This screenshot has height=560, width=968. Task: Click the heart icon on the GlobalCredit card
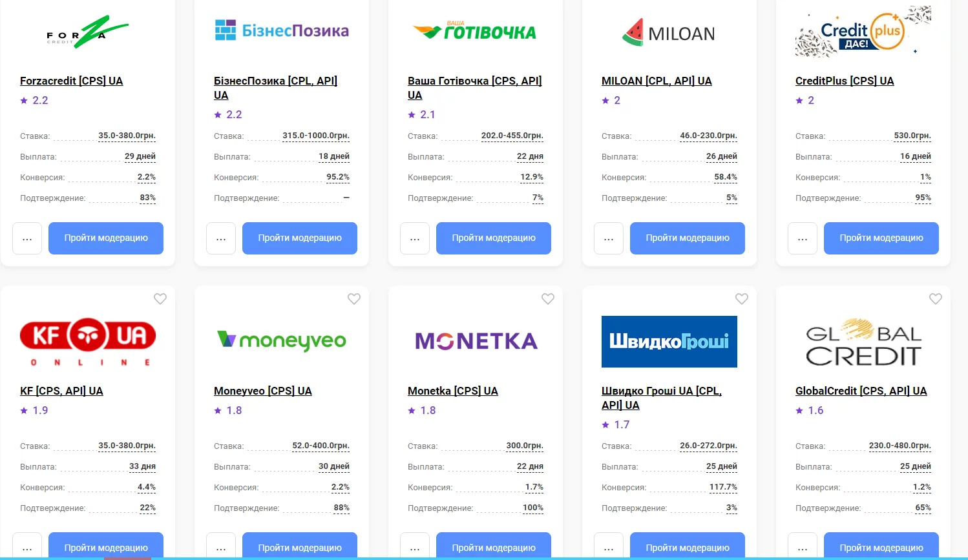(x=936, y=298)
